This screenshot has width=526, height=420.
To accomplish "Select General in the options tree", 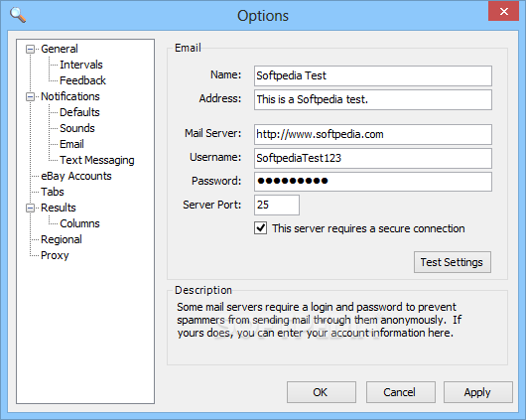I will click(x=60, y=49).
